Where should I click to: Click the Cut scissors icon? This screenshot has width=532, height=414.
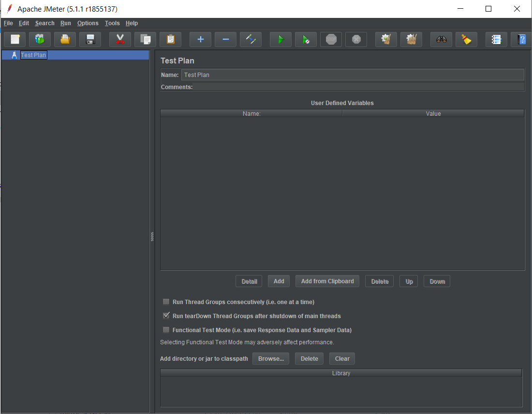click(x=120, y=39)
